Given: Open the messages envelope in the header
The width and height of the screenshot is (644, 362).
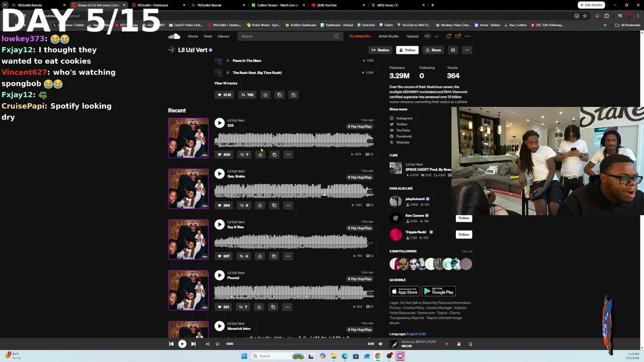Looking at the screenshot, I should [x=458, y=36].
